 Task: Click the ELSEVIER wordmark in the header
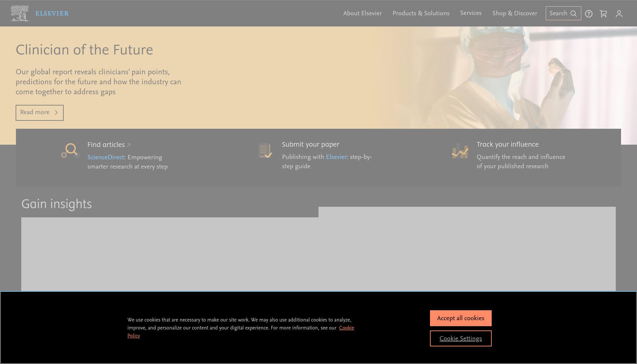[x=52, y=14]
